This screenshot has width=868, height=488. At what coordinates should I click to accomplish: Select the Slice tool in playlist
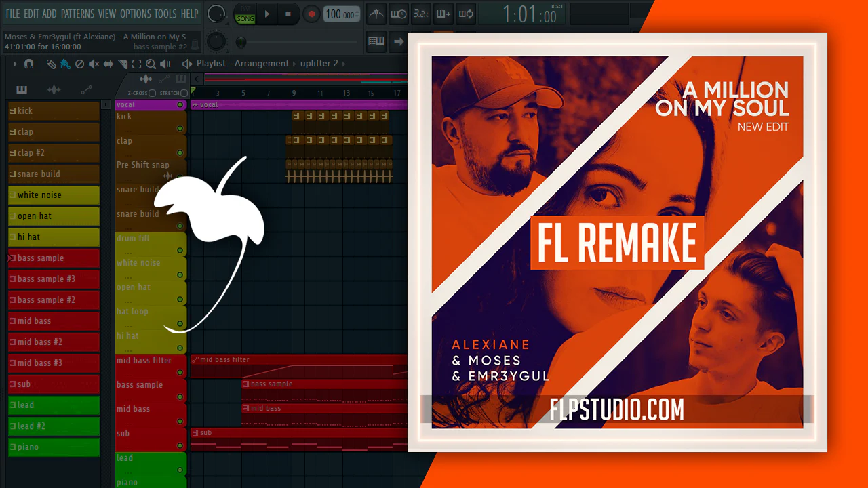pos(123,64)
